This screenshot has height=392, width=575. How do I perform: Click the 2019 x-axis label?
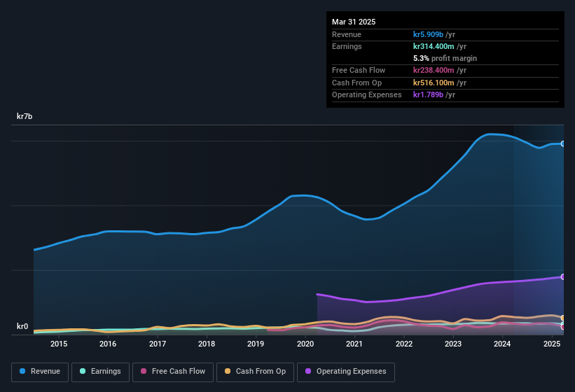pyautogui.click(x=256, y=344)
